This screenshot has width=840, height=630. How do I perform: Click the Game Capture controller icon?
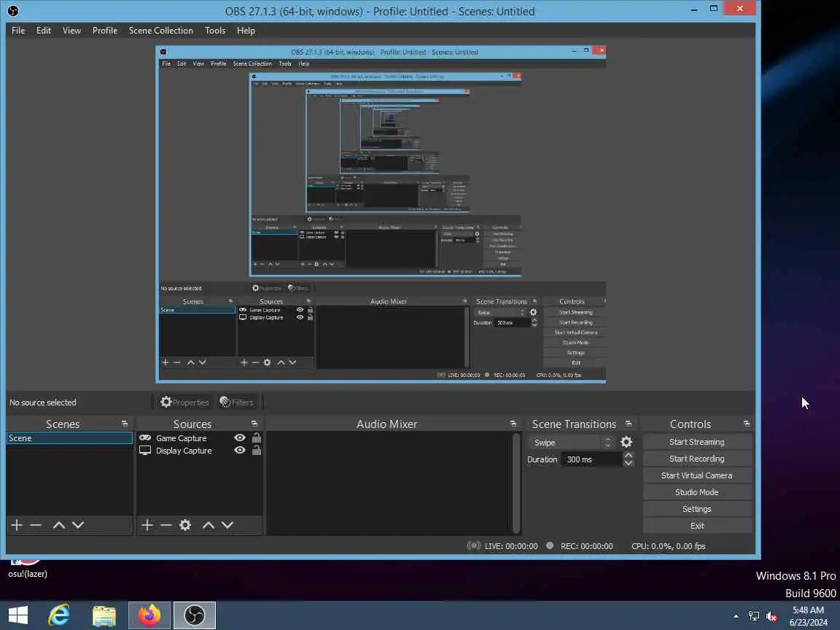145,437
